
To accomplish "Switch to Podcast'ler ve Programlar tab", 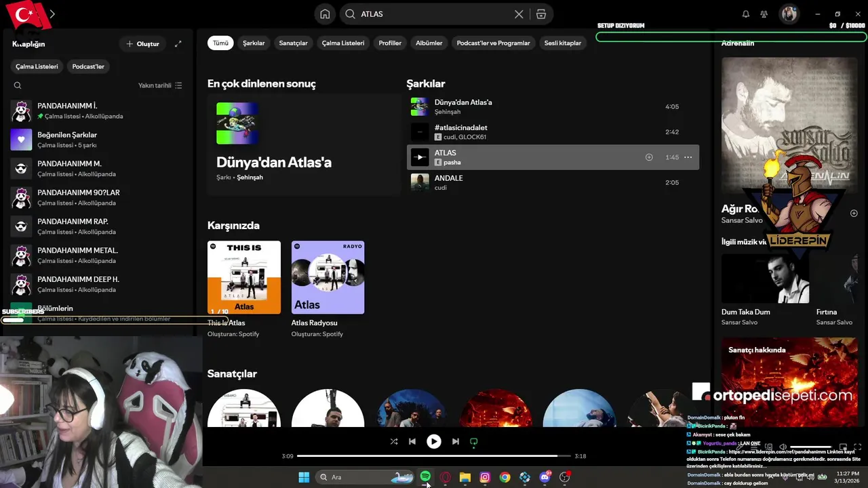I will tap(494, 43).
